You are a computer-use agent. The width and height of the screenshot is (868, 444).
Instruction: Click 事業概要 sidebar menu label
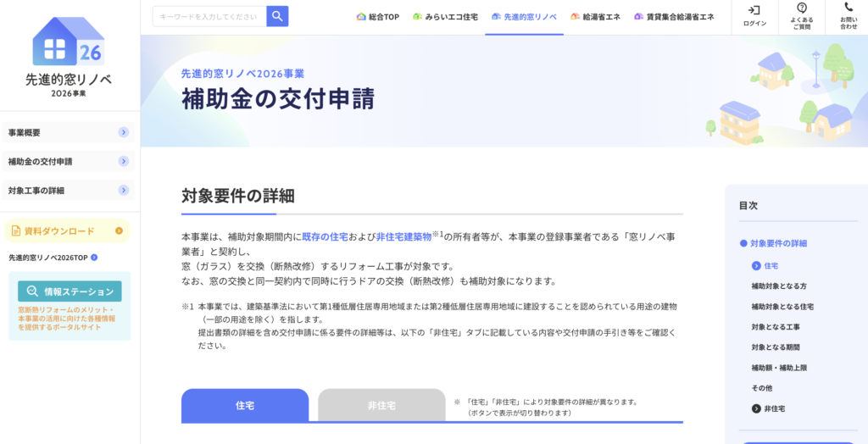click(25, 132)
